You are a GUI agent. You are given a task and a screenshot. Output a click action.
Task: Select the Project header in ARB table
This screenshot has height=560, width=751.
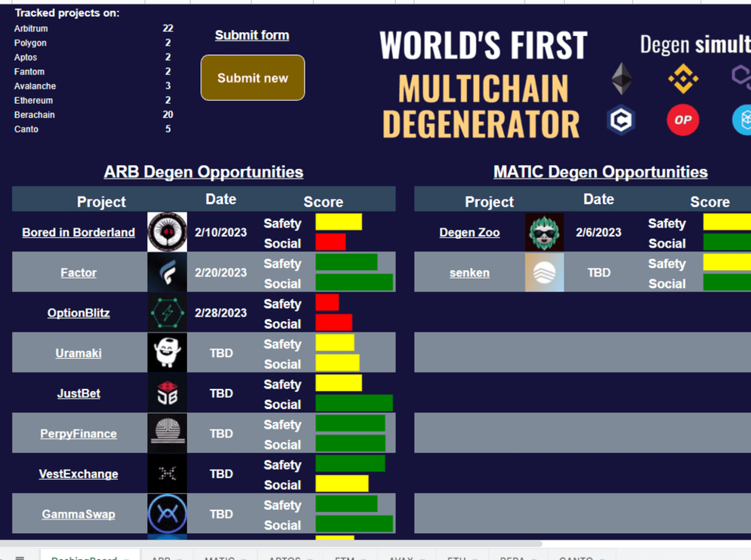click(101, 202)
